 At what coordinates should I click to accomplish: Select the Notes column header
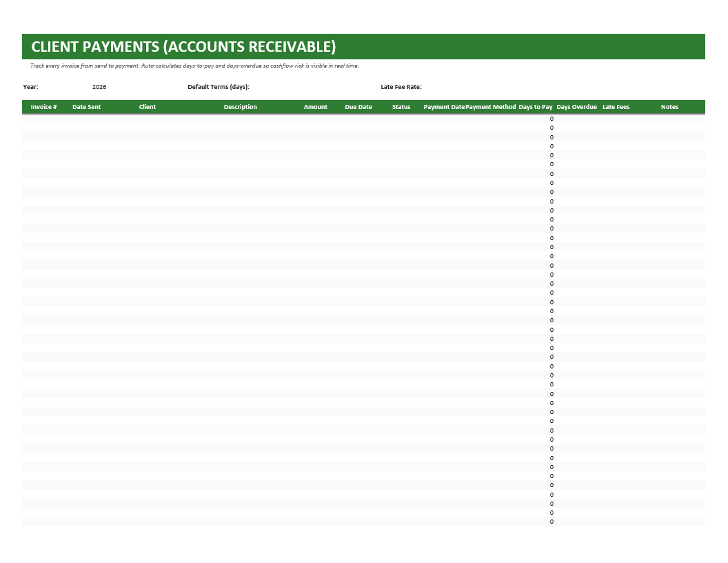point(669,107)
